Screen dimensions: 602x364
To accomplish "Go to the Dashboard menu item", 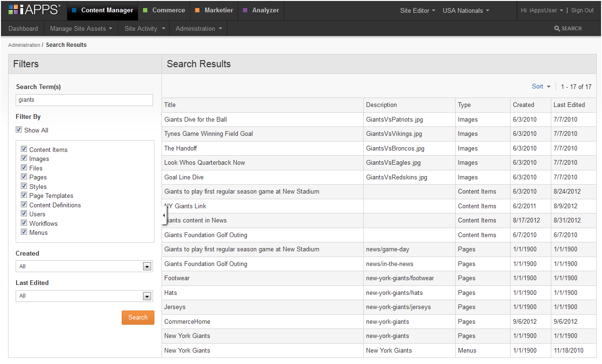I will [x=23, y=28].
